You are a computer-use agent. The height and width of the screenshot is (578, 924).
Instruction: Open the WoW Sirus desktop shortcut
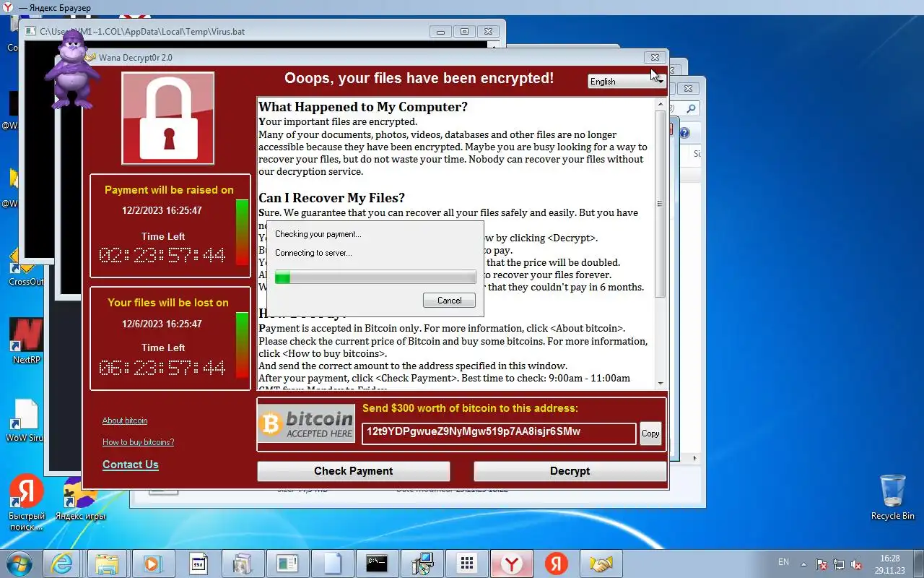tap(25, 420)
